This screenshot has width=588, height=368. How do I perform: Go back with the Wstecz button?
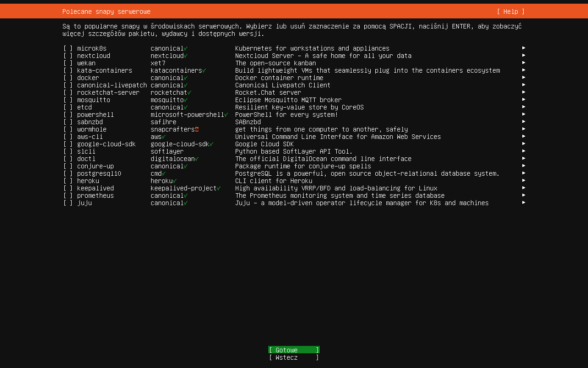coord(294,357)
